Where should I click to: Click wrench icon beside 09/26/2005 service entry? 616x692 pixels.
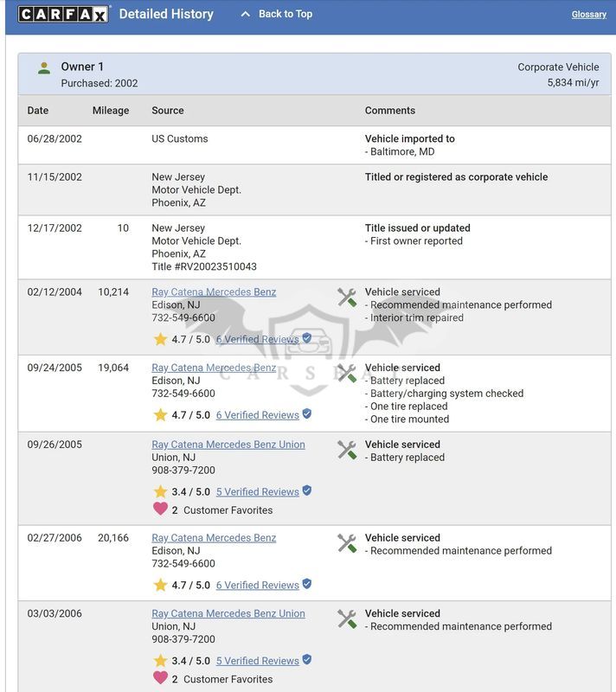pyautogui.click(x=347, y=450)
